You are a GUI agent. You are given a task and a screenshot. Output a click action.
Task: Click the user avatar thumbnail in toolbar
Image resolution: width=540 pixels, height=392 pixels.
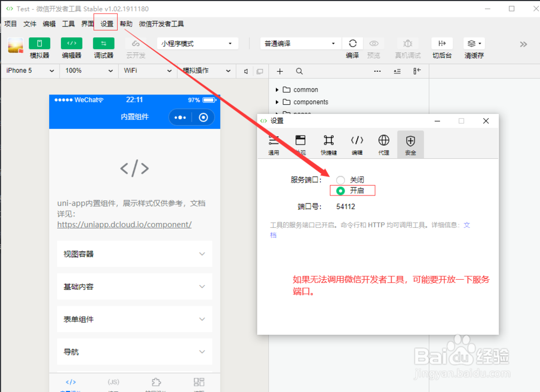pos(16,45)
